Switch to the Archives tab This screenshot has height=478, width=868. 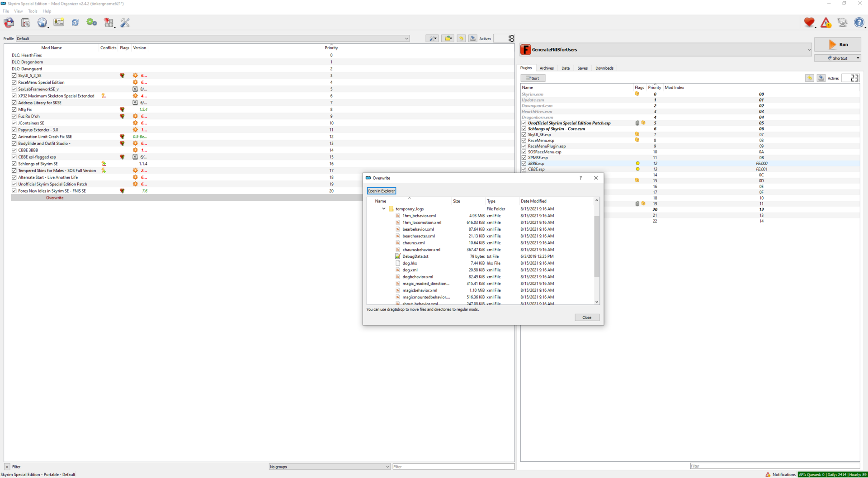547,68
